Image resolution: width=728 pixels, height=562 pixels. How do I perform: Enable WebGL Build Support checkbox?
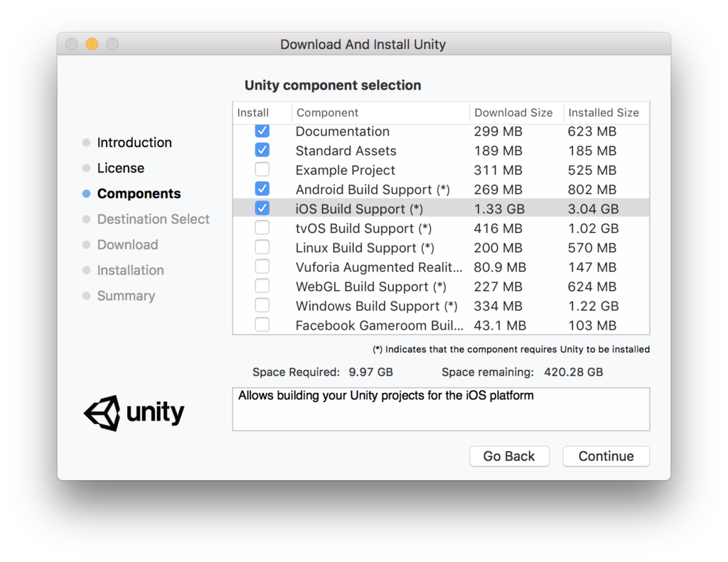262,286
